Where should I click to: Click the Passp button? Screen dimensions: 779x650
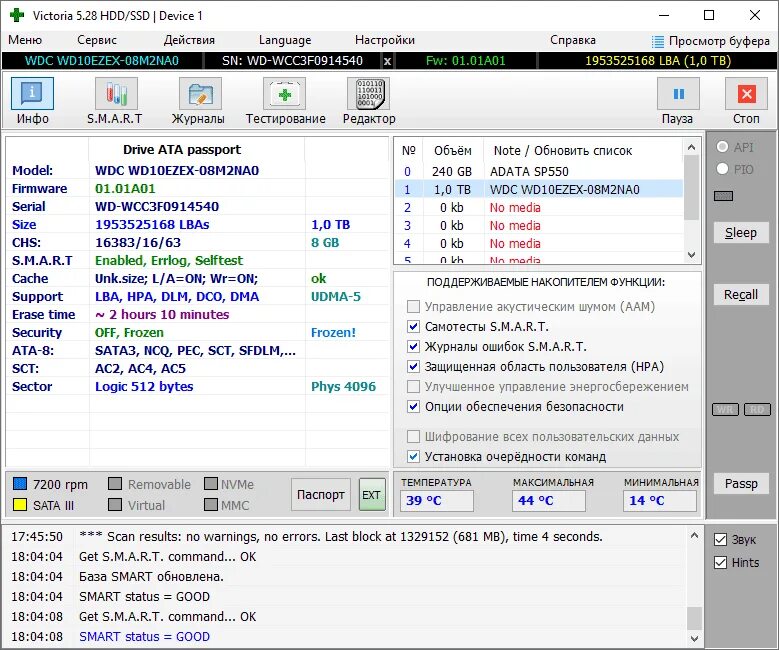pyautogui.click(x=741, y=484)
